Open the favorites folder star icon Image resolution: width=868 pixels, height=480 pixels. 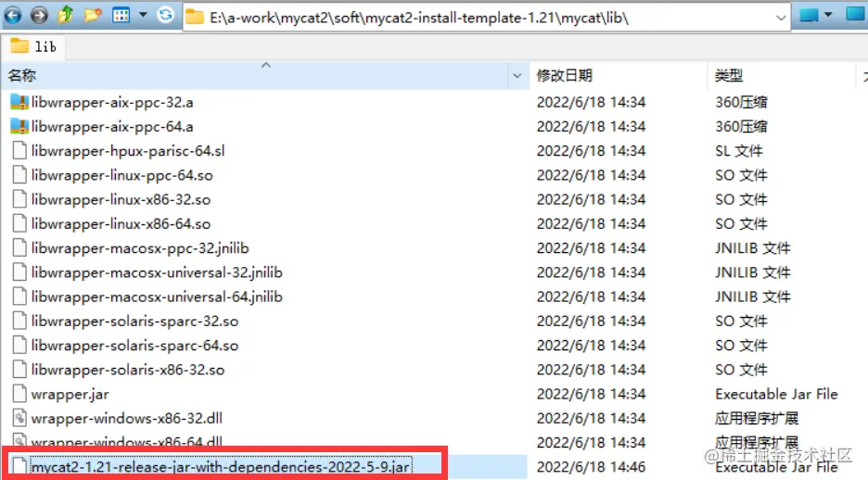tap(93, 15)
